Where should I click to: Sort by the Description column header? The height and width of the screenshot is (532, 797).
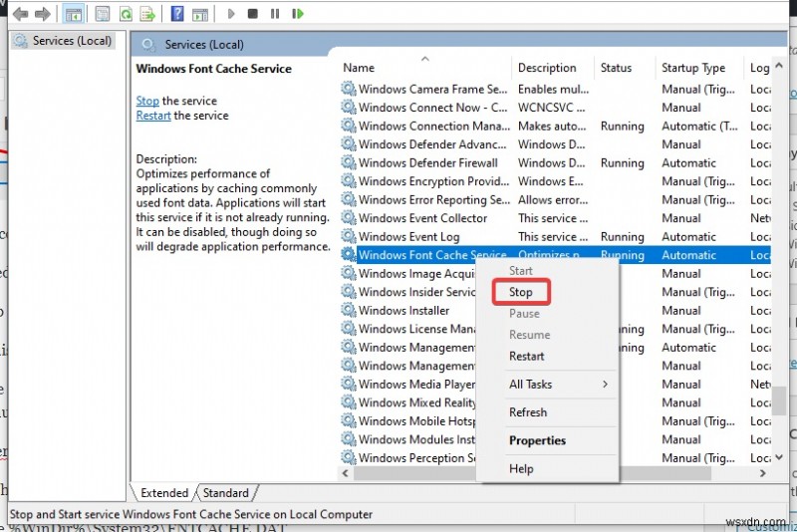click(553, 68)
